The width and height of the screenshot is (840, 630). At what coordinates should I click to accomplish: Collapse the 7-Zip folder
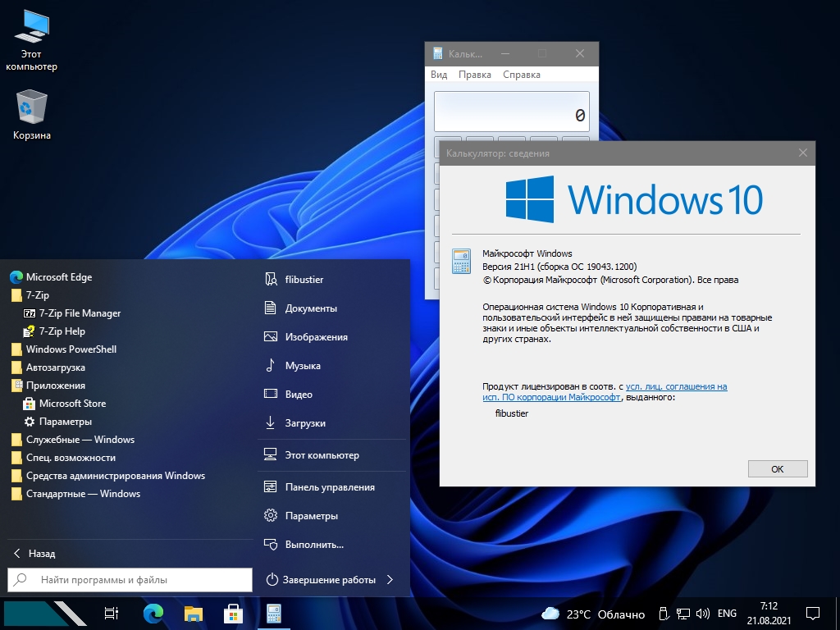(37, 295)
